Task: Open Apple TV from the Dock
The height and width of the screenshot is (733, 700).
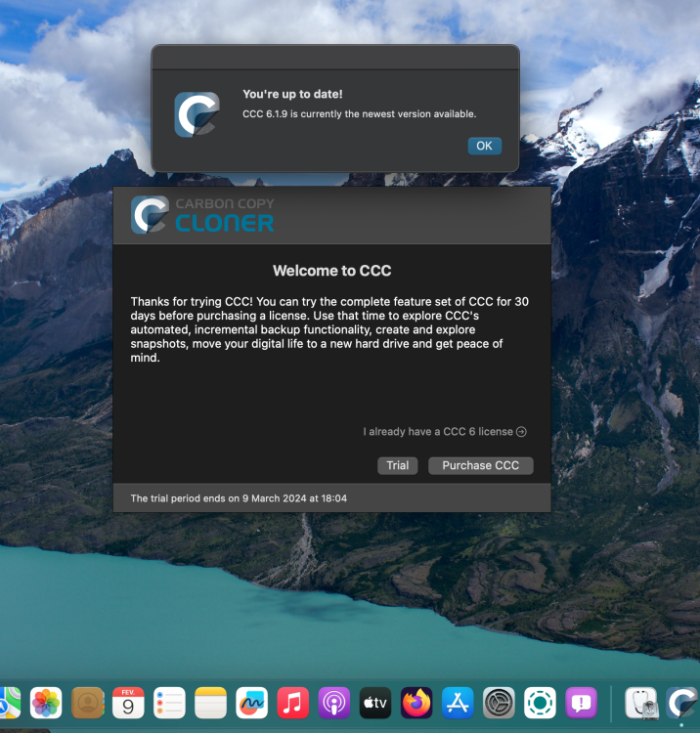Action: tap(375, 703)
